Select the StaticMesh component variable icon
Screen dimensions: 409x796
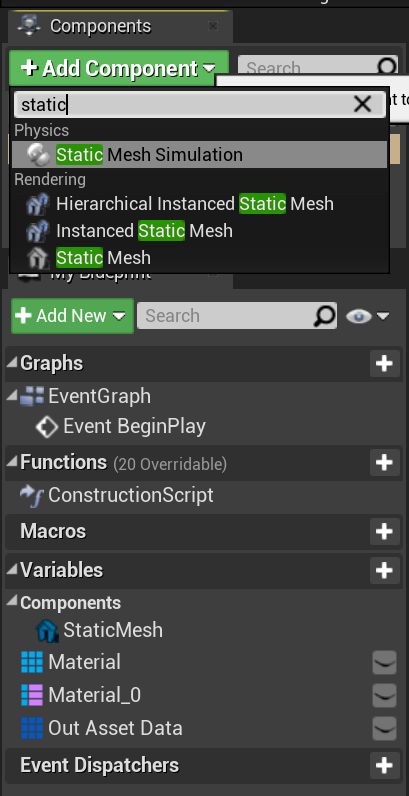49,631
